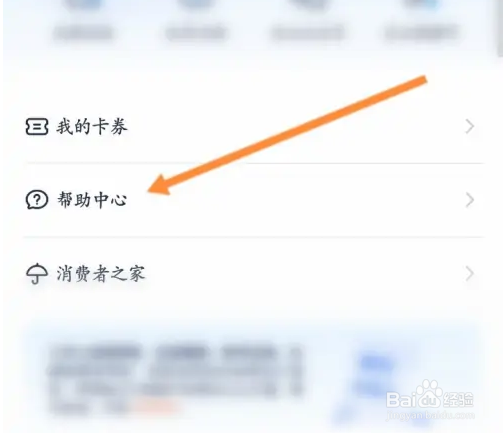Tap the third blurred shortcut icon in top row
Image resolution: width=503 pixels, height=433 pixels.
307,5
